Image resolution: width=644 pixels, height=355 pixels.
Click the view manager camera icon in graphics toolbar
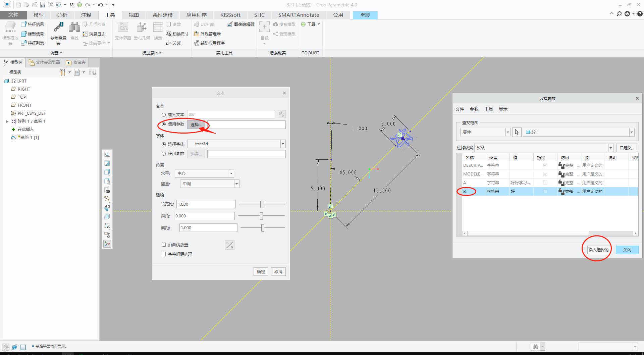tap(107, 190)
